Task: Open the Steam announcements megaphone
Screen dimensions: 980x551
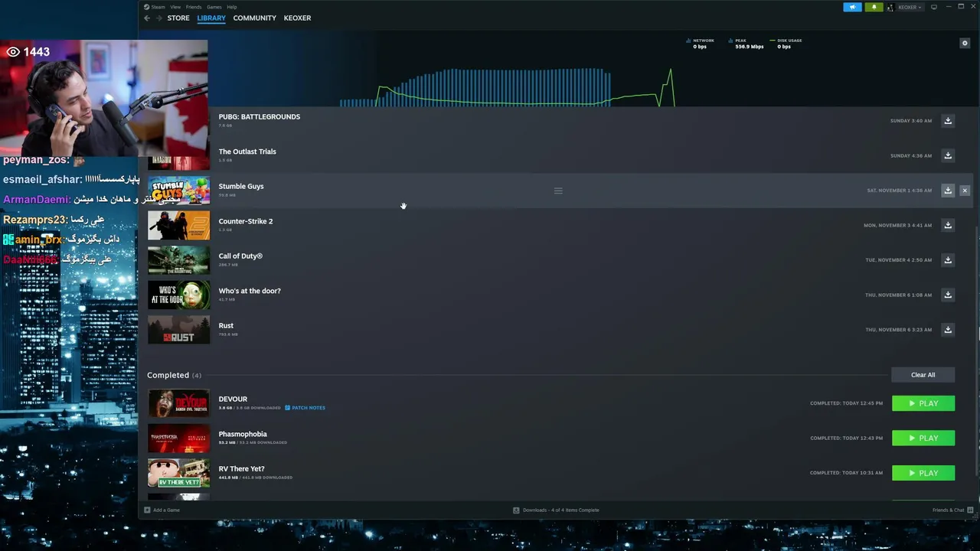Action: tap(852, 7)
